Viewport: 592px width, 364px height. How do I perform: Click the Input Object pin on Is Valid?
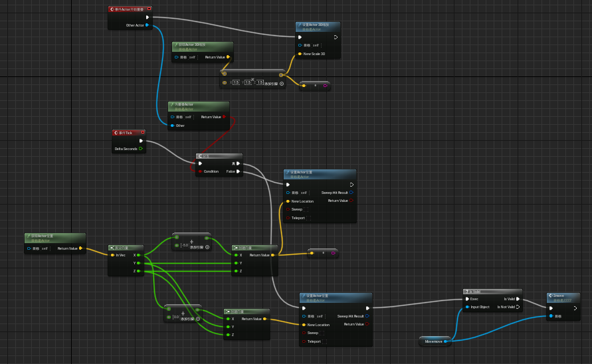pyautogui.click(x=467, y=307)
